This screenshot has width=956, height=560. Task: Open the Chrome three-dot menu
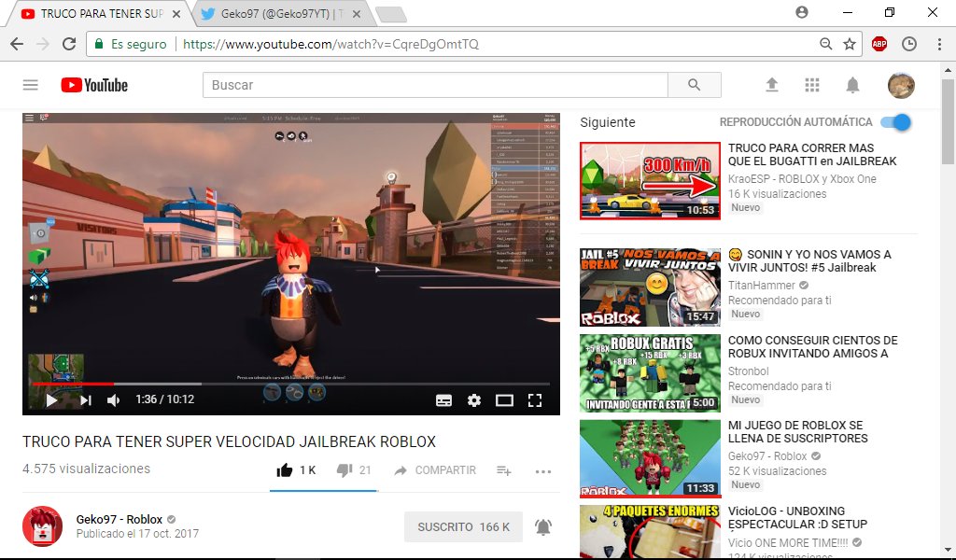click(939, 44)
